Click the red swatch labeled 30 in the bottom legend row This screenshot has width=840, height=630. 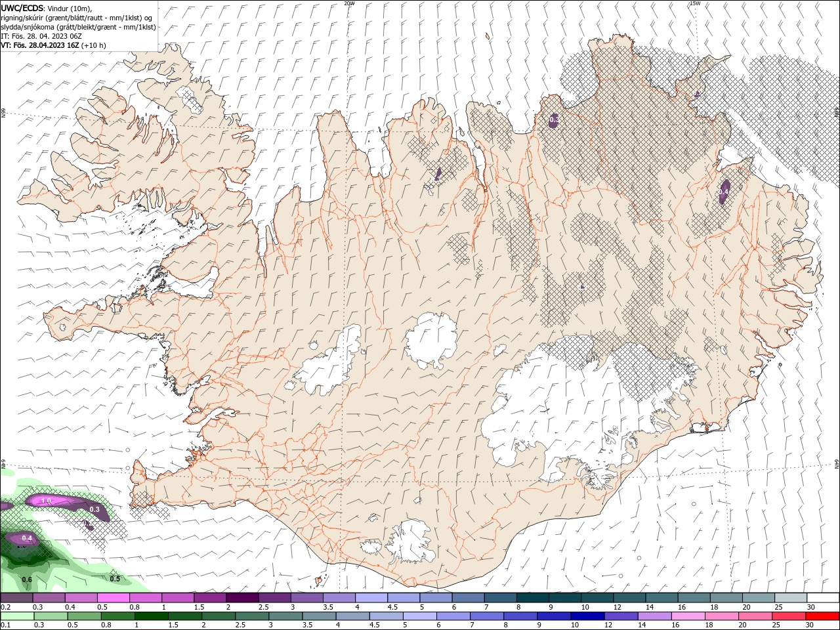(x=823, y=616)
